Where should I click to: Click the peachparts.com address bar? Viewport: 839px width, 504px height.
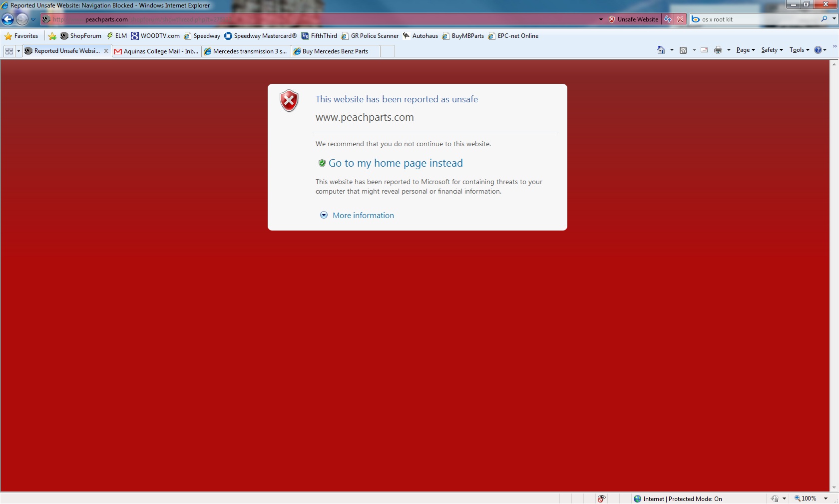320,19
